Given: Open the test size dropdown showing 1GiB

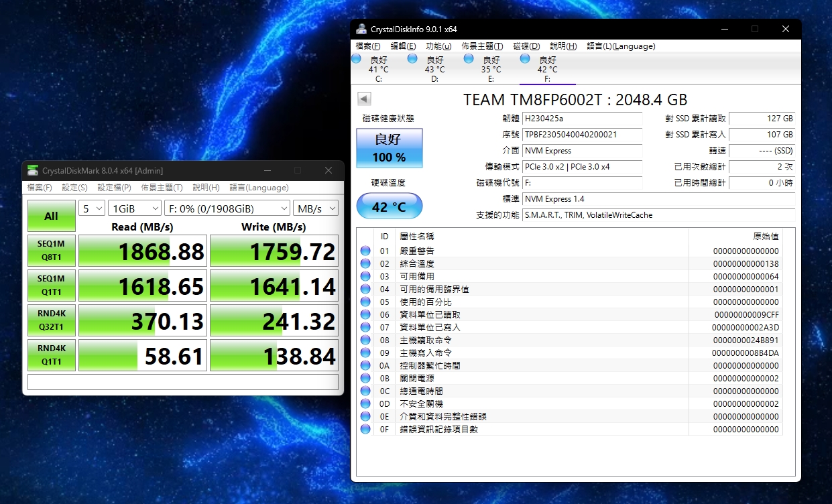Looking at the screenshot, I should coord(135,208).
